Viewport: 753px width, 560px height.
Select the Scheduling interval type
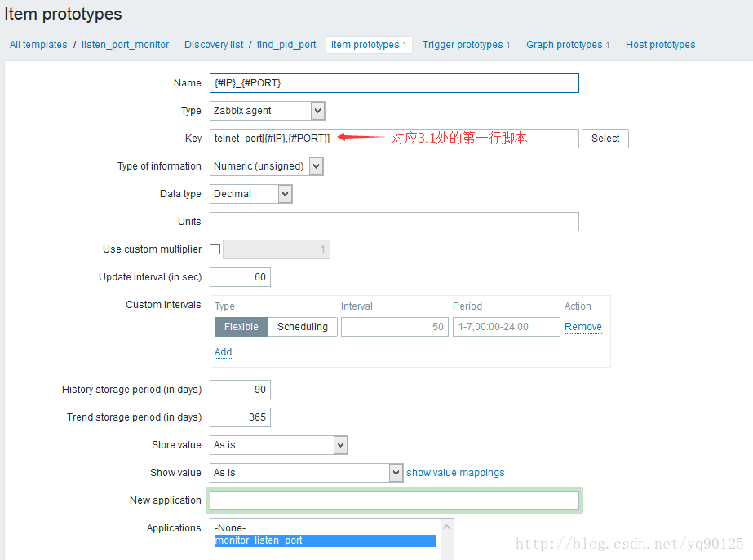(x=303, y=327)
